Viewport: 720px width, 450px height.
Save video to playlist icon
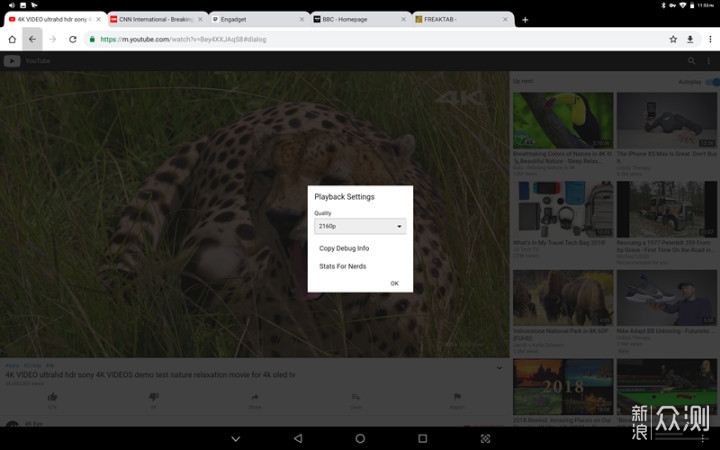tap(356, 397)
